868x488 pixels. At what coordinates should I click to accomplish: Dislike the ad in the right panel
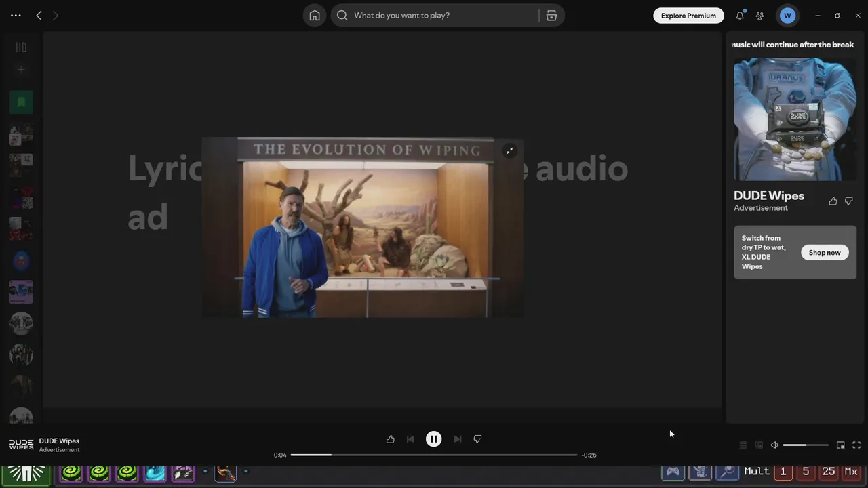[848, 201]
